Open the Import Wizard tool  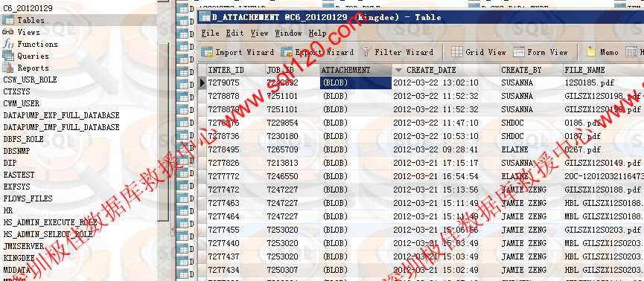tap(237, 52)
